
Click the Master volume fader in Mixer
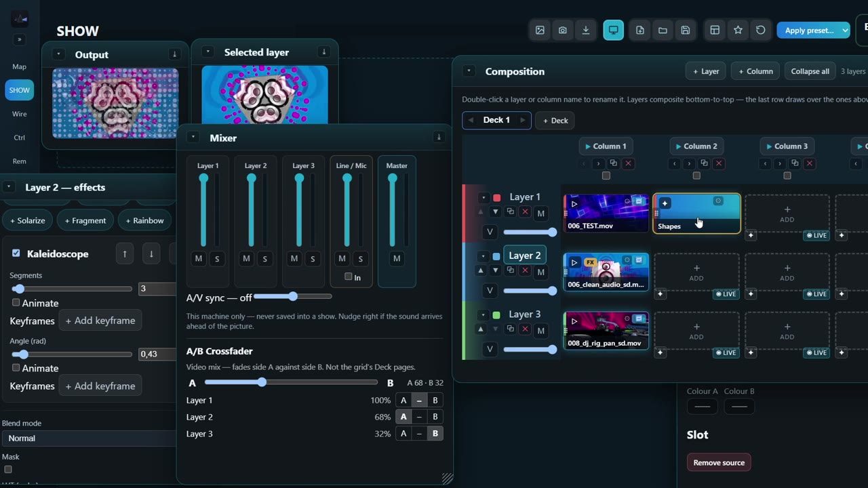(392, 210)
